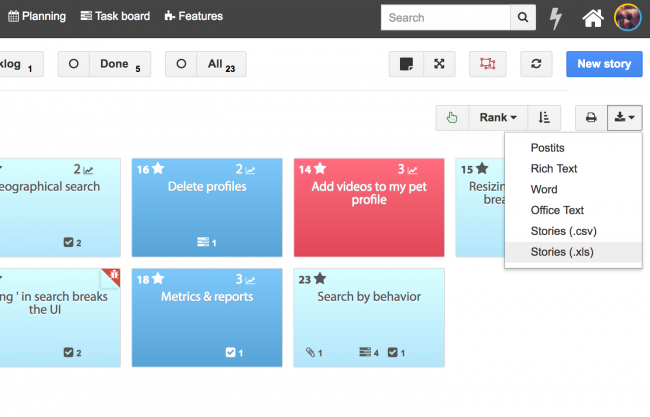Refresh the story list
This screenshot has height=417, width=650.
pyautogui.click(x=536, y=64)
